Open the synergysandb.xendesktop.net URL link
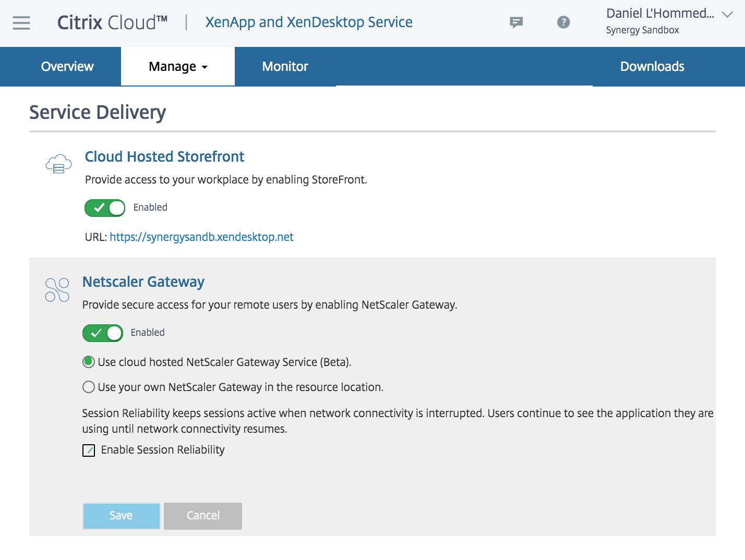The height and width of the screenshot is (560, 745). tap(201, 237)
